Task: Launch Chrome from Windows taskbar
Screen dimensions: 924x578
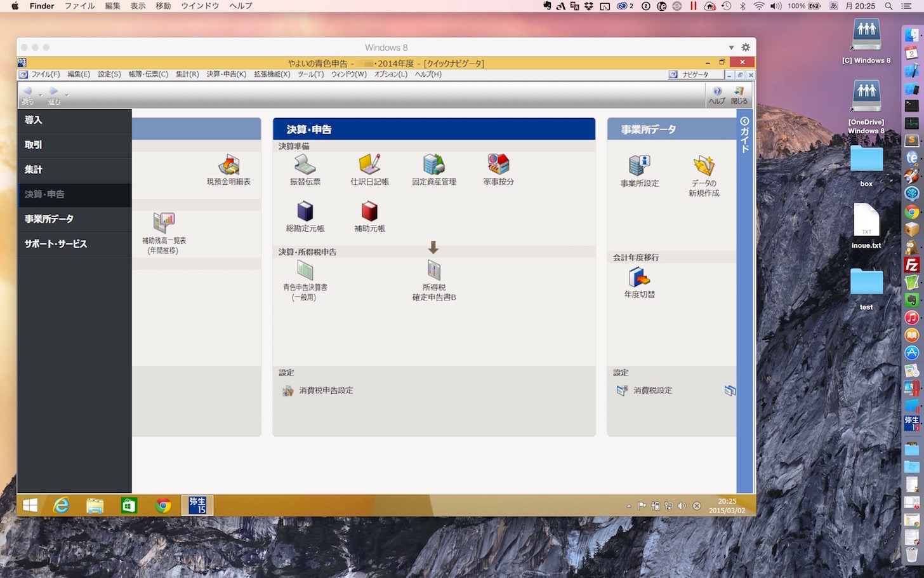Action: 164,506
